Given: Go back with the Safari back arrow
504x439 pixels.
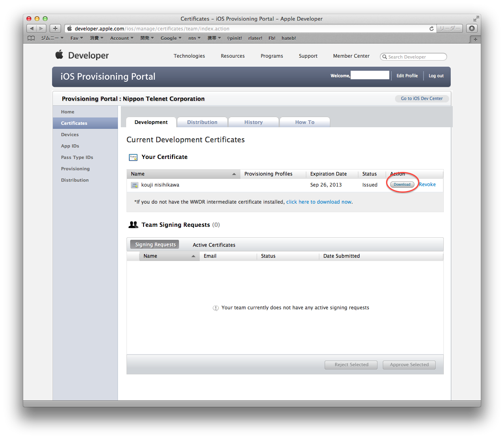Looking at the screenshot, I should 32,28.
